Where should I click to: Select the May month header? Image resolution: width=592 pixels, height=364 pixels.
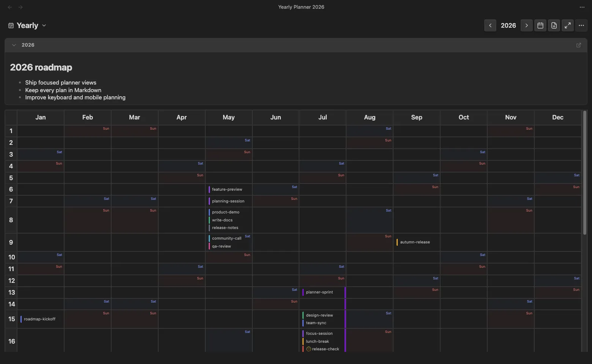pos(229,118)
